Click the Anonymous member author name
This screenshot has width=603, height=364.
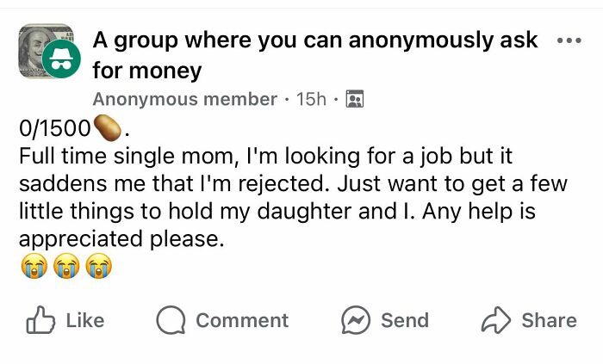click(x=184, y=99)
